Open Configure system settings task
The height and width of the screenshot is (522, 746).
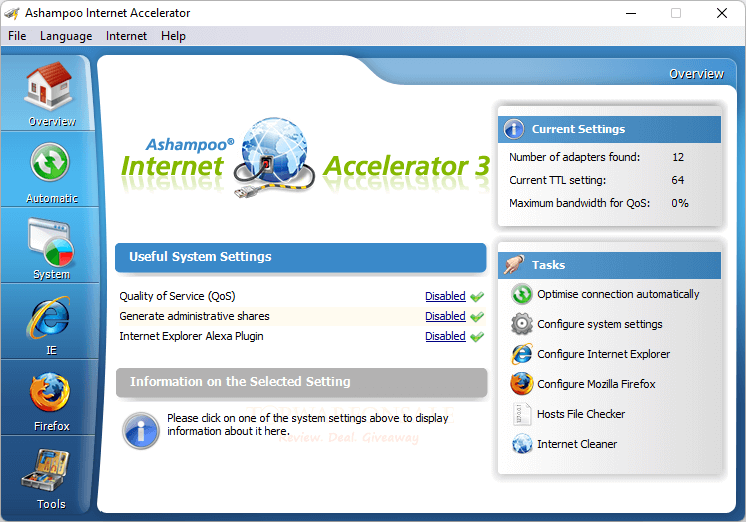(599, 324)
